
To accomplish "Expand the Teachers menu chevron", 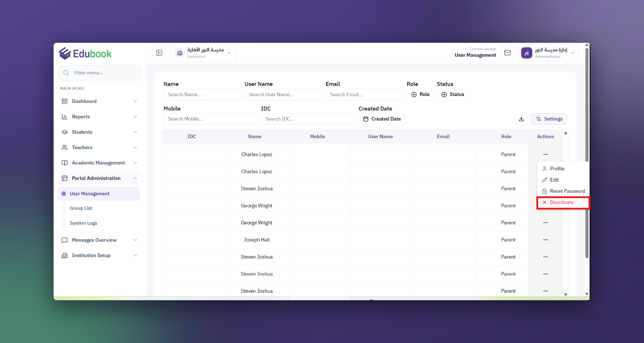I will (x=135, y=147).
